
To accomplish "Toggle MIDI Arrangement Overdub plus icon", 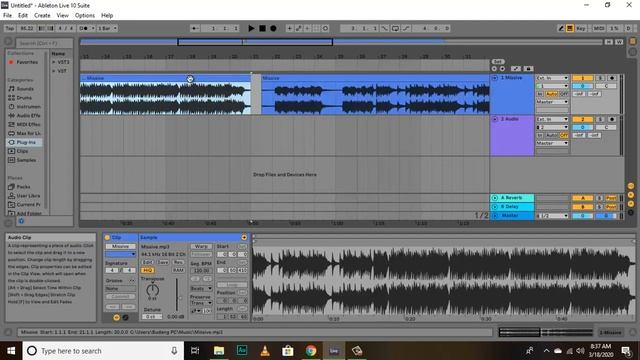I will coord(289,28).
